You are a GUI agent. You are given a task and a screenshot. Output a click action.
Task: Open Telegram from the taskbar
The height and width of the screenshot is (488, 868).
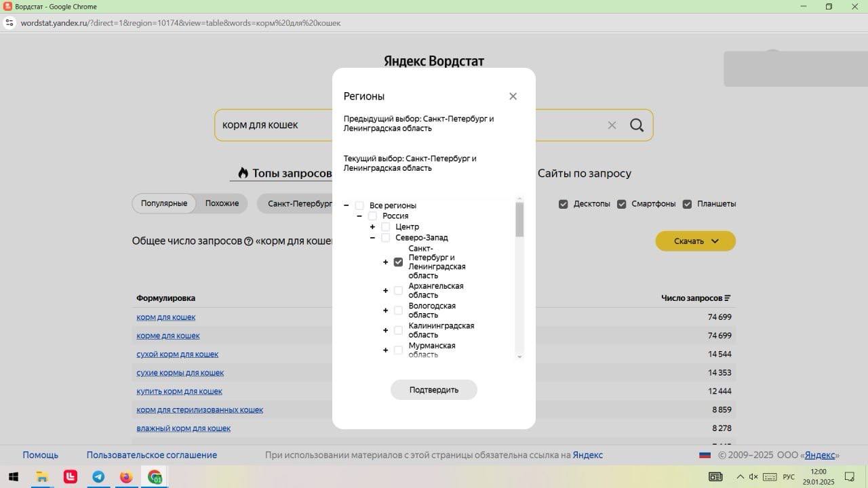tap(98, 477)
